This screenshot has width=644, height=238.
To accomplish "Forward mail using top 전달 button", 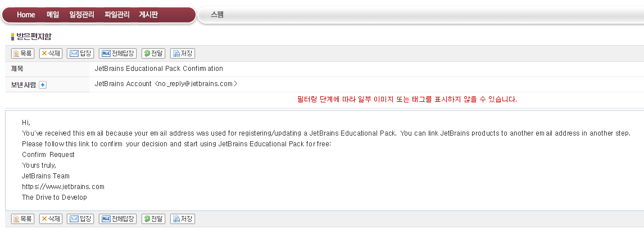I will [153, 53].
